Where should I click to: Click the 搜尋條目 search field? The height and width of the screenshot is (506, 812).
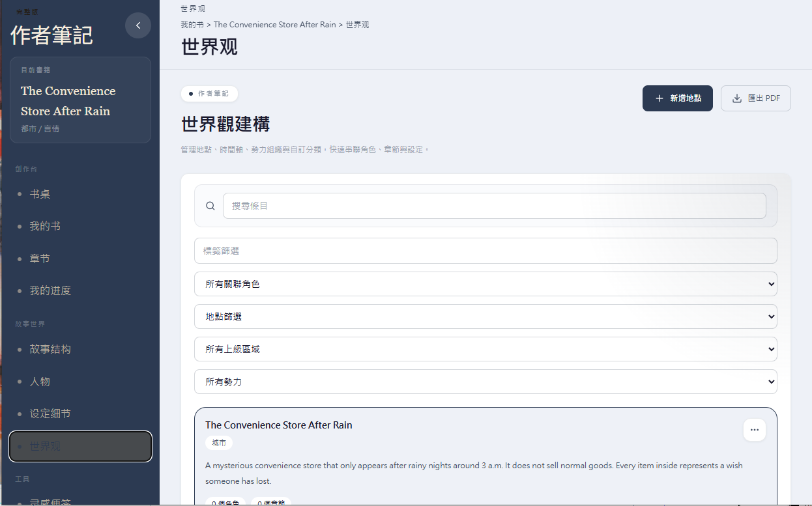point(495,206)
